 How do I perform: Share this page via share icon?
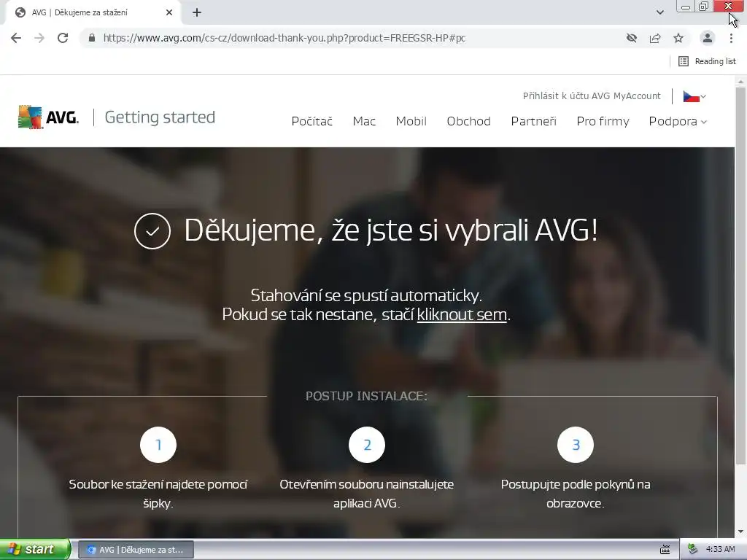pyautogui.click(x=655, y=38)
